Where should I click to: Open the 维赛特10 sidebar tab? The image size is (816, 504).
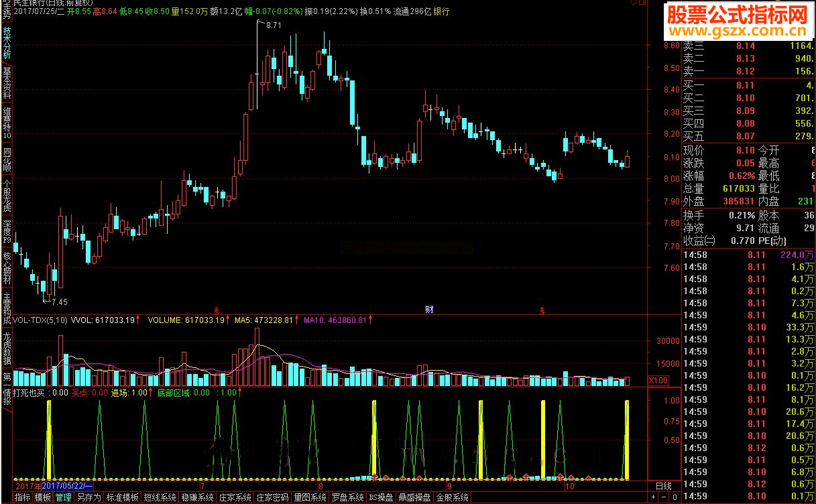pyautogui.click(x=7, y=122)
